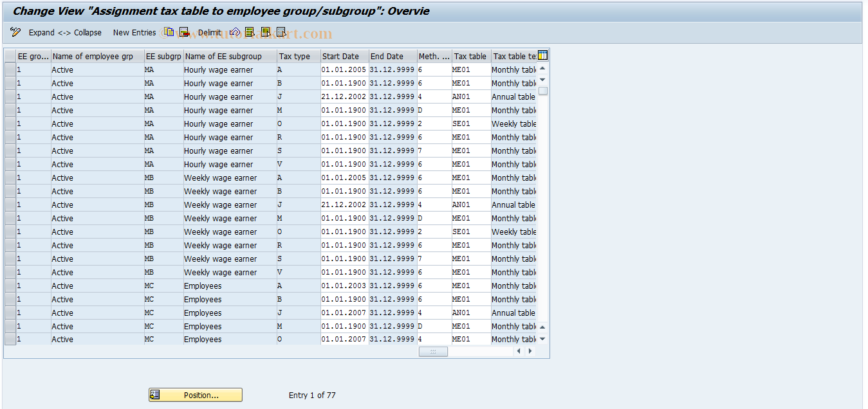This screenshot has height=409, width=868.
Task: Click the Meth. column header
Action: pos(434,56)
